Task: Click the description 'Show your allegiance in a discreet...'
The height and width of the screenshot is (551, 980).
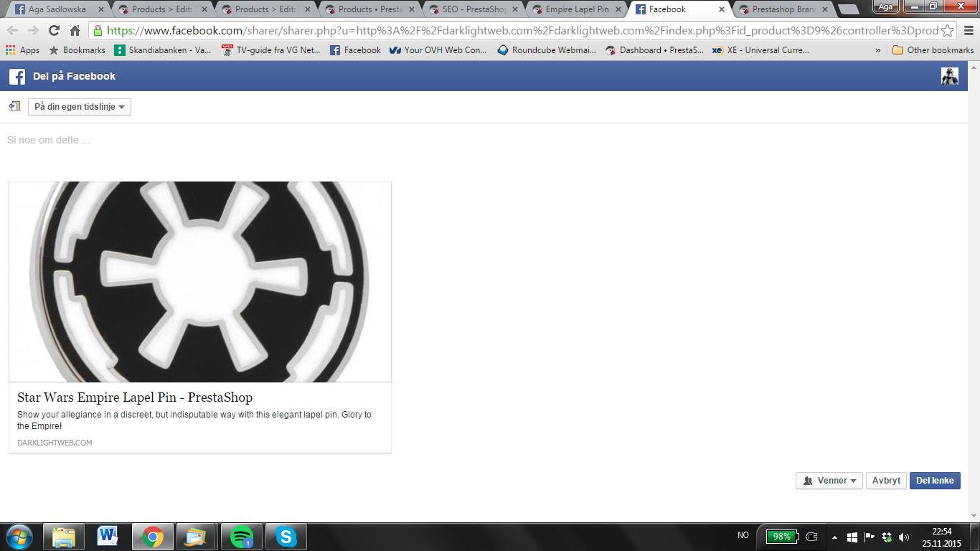Action: pos(194,420)
